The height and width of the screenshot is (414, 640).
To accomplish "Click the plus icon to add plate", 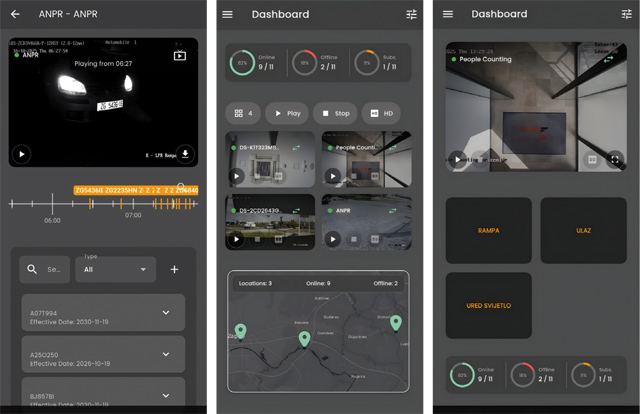I will pyautogui.click(x=174, y=269).
